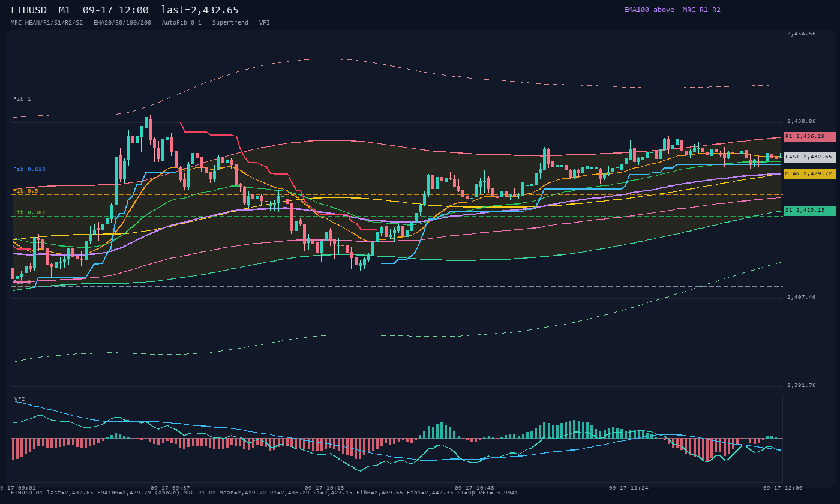Click the 2,454.56 price axis label
The height and width of the screenshot is (504, 840).
(x=801, y=34)
